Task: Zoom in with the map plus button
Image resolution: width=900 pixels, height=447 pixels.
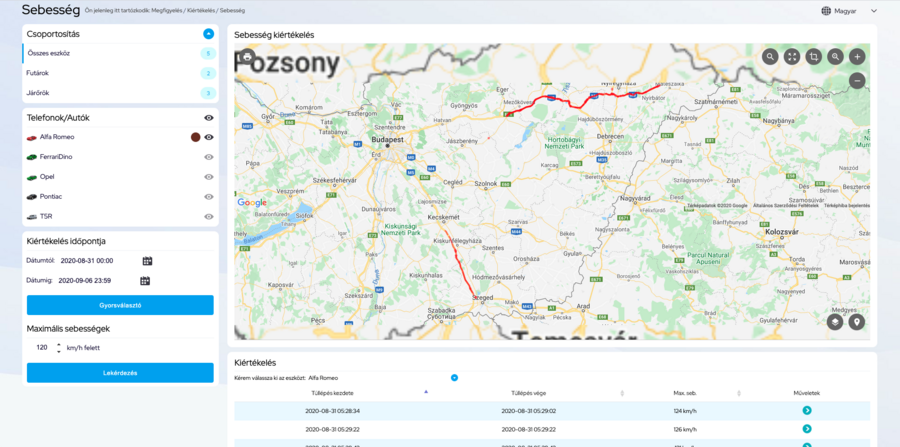Action: click(857, 57)
